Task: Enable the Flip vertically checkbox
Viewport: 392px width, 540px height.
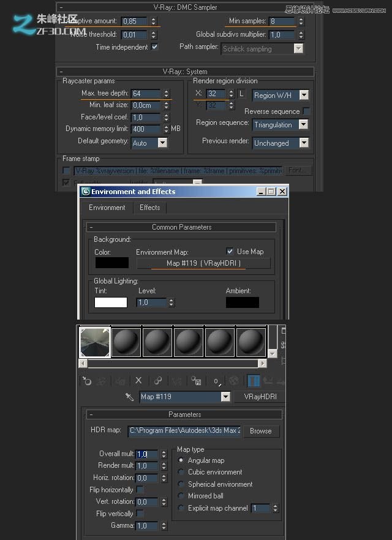Action: click(140, 513)
